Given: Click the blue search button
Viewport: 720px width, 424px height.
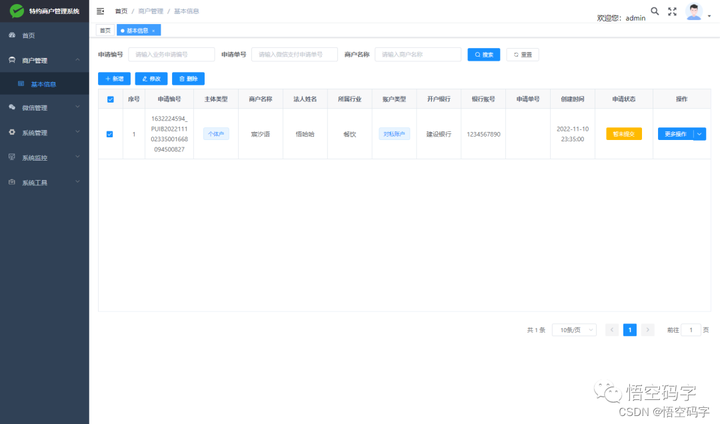Looking at the screenshot, I should pos(484,55).
